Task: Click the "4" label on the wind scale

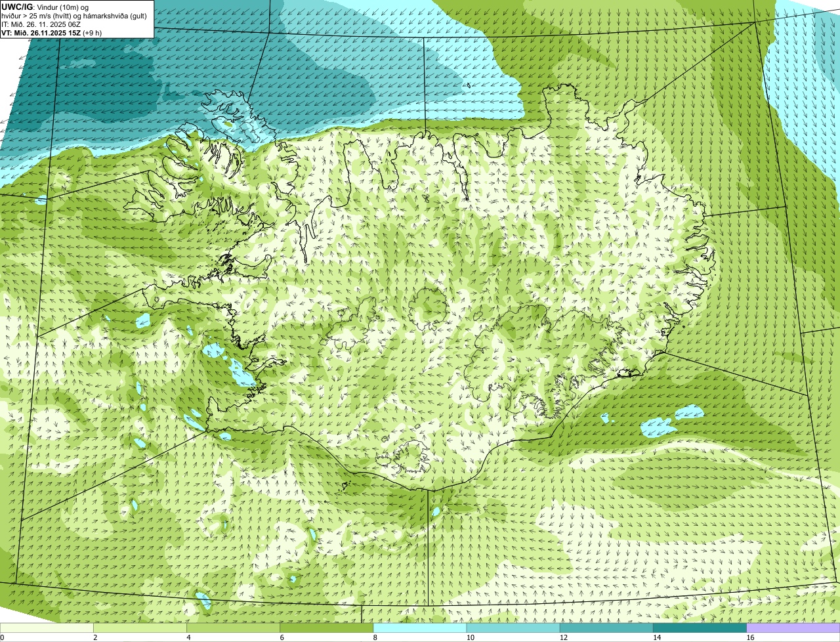Action: click(188, 637)
